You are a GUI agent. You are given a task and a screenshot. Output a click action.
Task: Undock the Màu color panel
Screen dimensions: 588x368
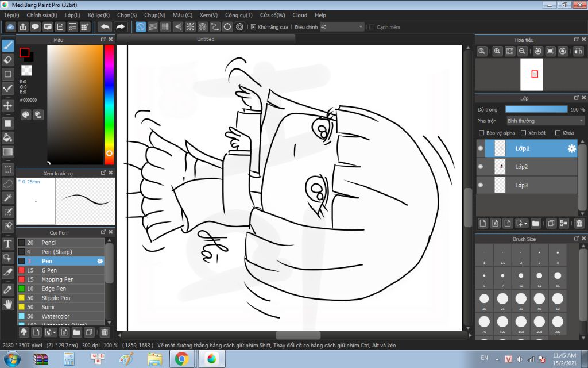pyautogui.click(x=103, y=40)
